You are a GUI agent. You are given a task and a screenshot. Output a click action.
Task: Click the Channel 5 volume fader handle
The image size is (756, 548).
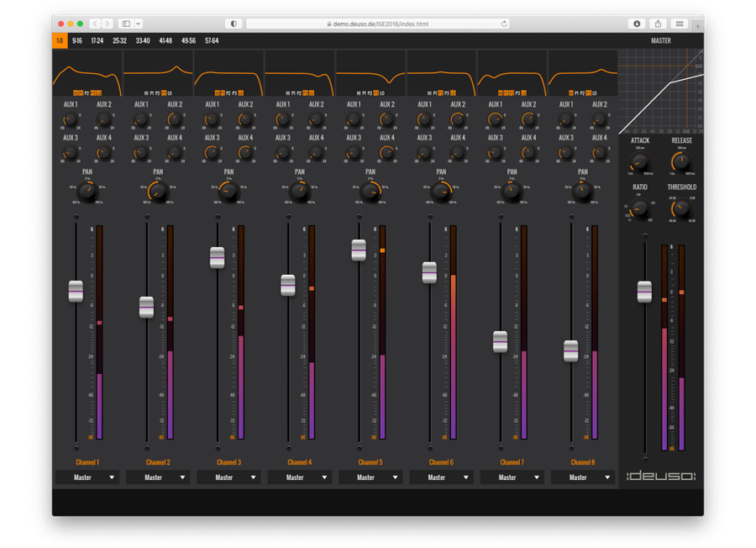(x=359, y=250)
